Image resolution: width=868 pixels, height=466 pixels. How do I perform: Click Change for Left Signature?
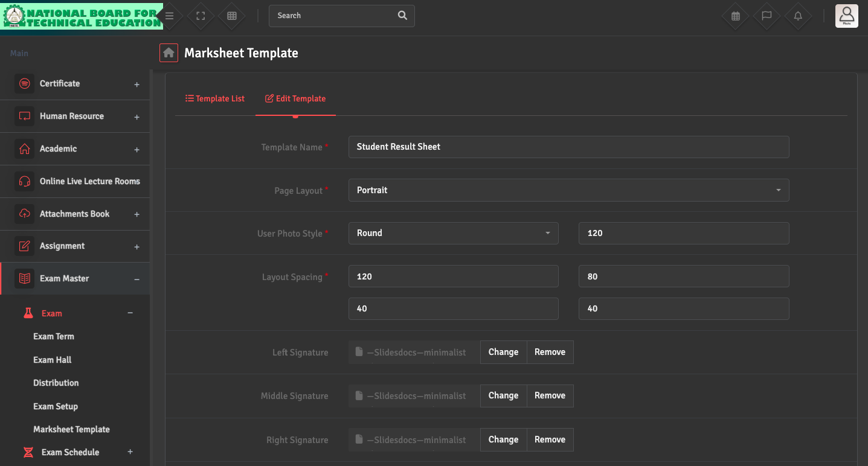(503, 353)
